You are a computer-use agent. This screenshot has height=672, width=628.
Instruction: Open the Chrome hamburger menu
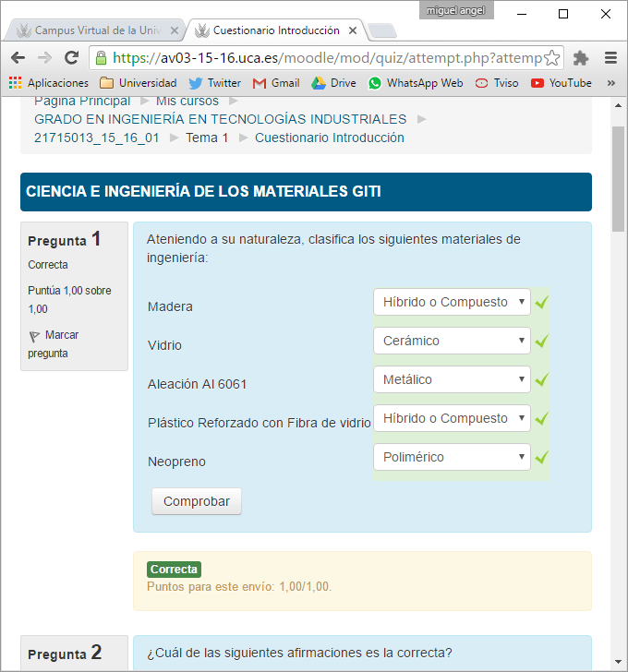[x=610, y=58]
